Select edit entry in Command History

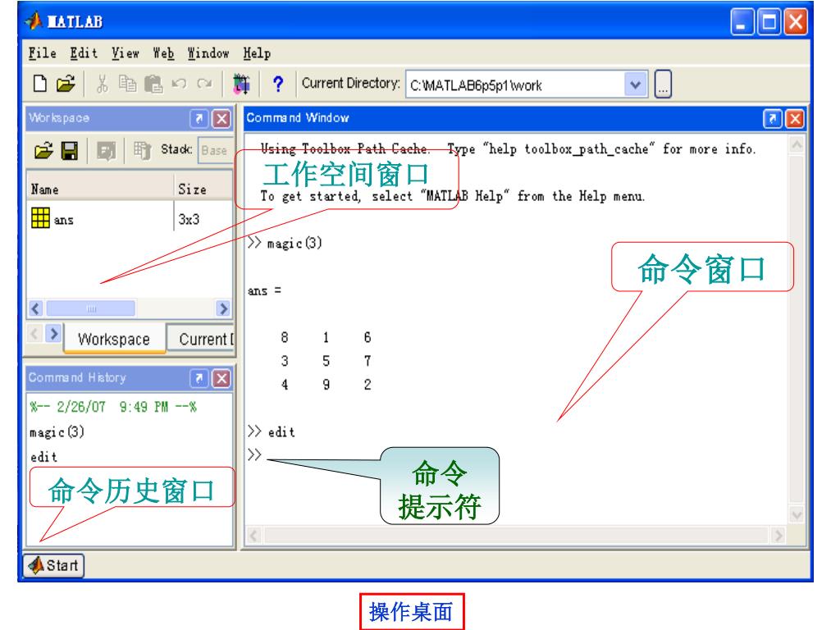coord(43,457)
